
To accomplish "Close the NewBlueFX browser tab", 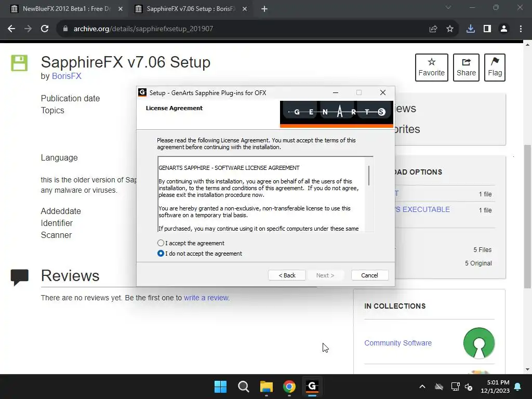I will (121, 9).
